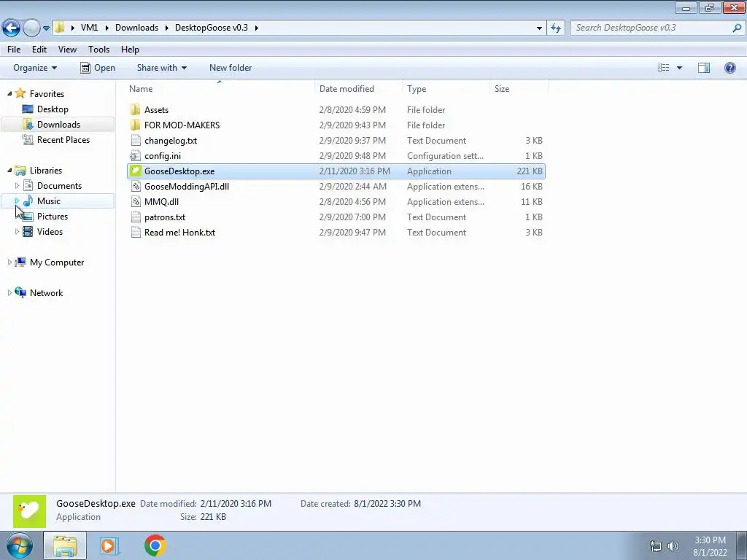Viewport: 747px width, 560px height.
Task: Select the config.ini file icon
Action: pos(135,156)
